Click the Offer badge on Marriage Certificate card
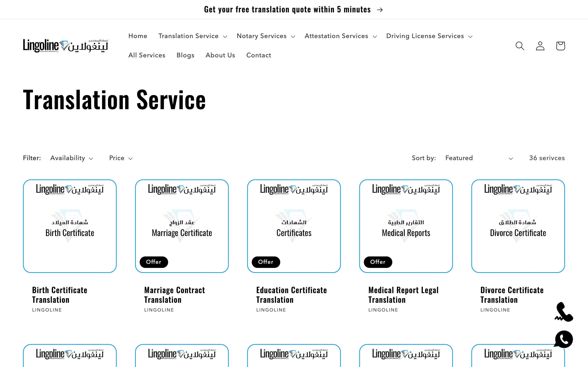This screenshot has width=588, height=367. click(x=154, y=262)
